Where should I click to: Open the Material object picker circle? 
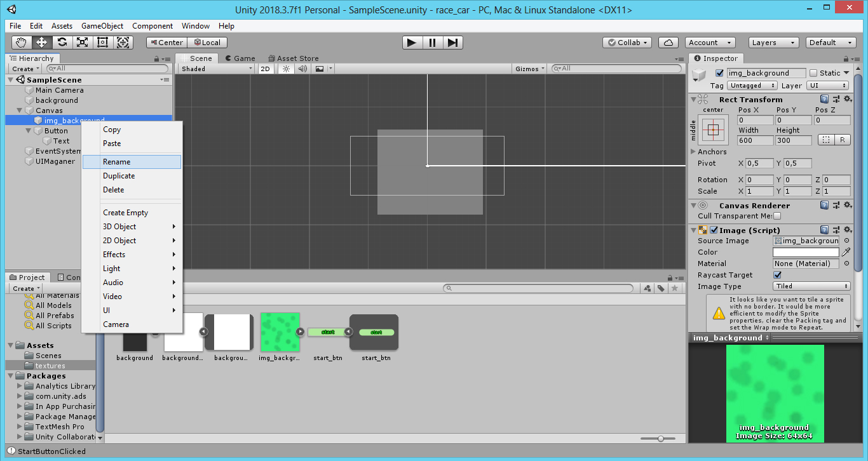(x=846, y=264)
